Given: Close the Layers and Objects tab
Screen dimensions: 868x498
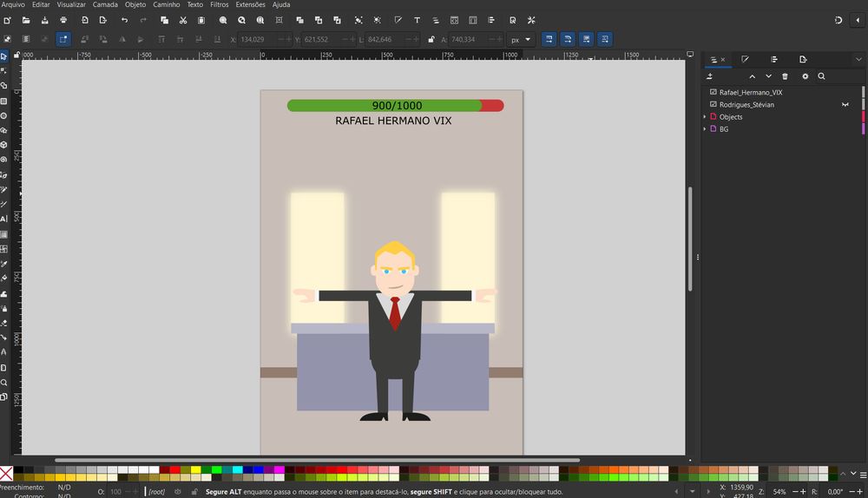Looking at the screenshot, I should pyautogui.click(x=723, y=60).
